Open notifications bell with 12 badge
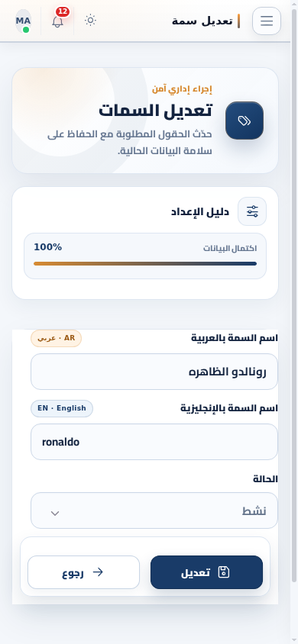This screenshot has width=298, height=644. point(58,21)
